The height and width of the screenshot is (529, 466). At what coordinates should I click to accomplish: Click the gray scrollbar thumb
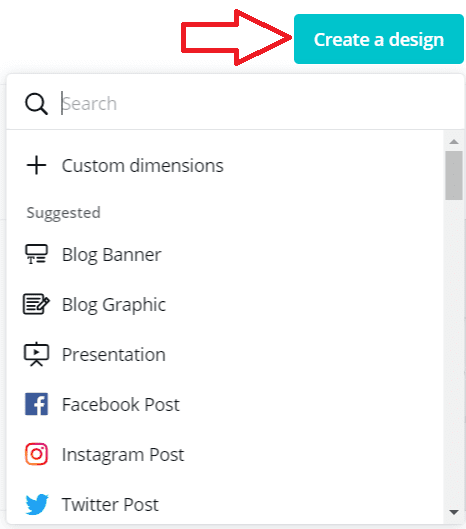click(454, 175)
